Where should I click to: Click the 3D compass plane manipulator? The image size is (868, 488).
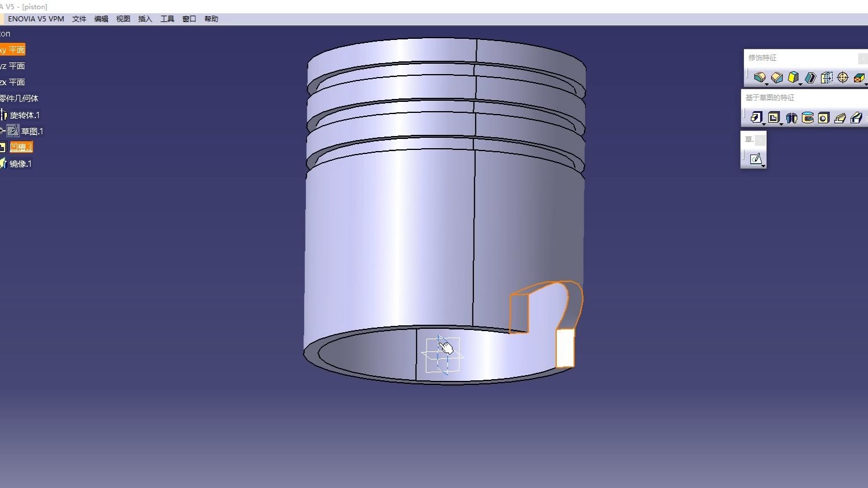[x=443, y=354]
